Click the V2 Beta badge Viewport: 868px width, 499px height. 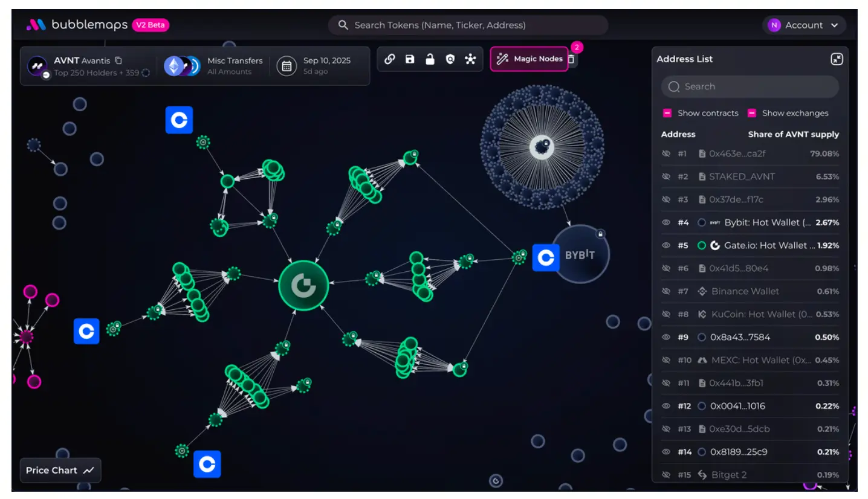[151, 25]
